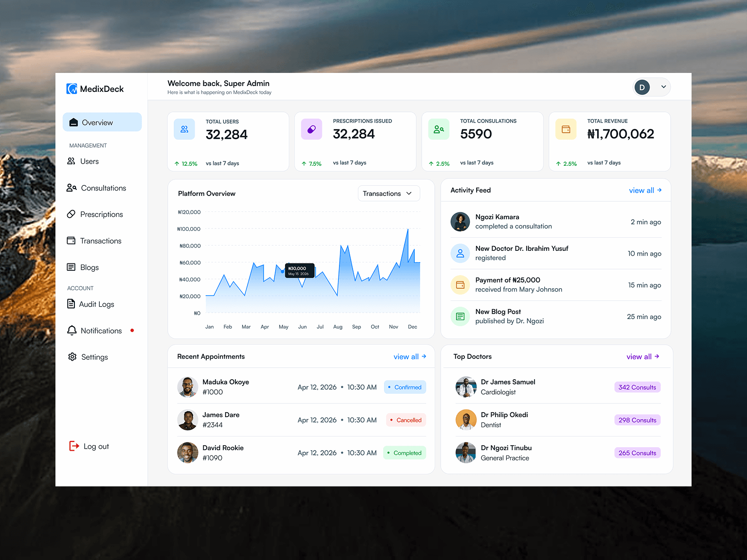Click the MedixDeck logo icon
747x560 pixels.
pyautogui.click(x=72, y=88)
